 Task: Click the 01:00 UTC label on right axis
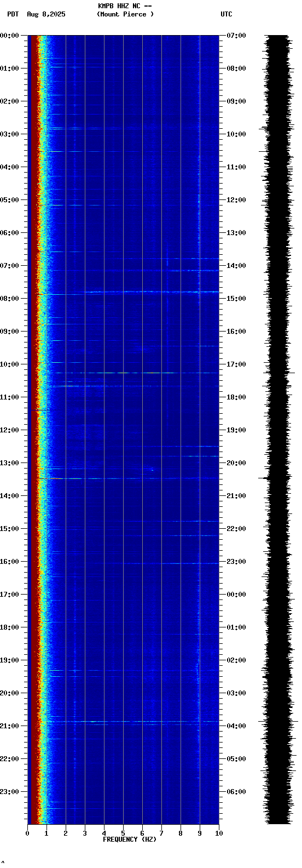[236, 627]
